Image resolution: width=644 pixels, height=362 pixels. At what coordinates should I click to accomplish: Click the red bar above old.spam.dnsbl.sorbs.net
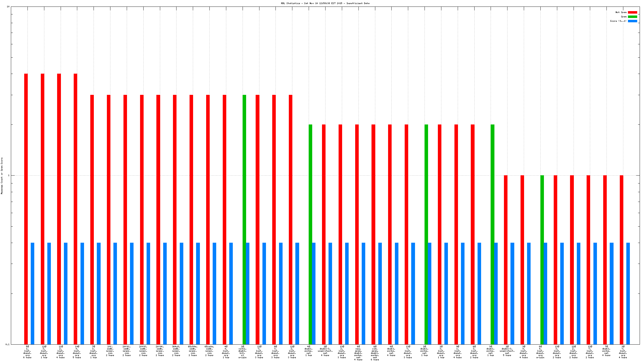pos(373,234)
